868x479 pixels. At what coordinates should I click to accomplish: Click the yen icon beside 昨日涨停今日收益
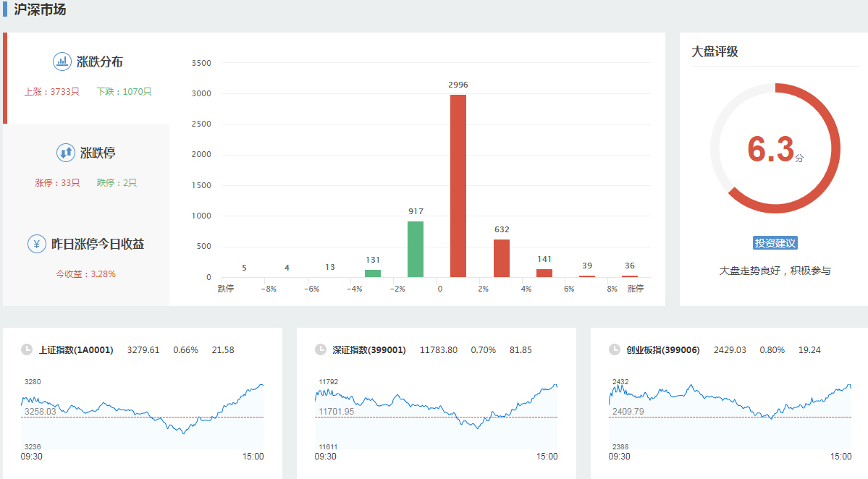37,244
